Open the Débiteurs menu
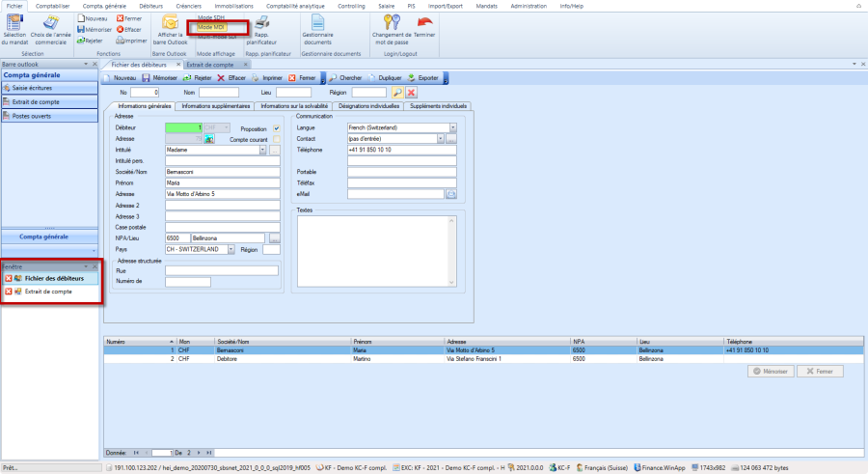The height and width of the screenshot is (474, 868). click(150, 6)
